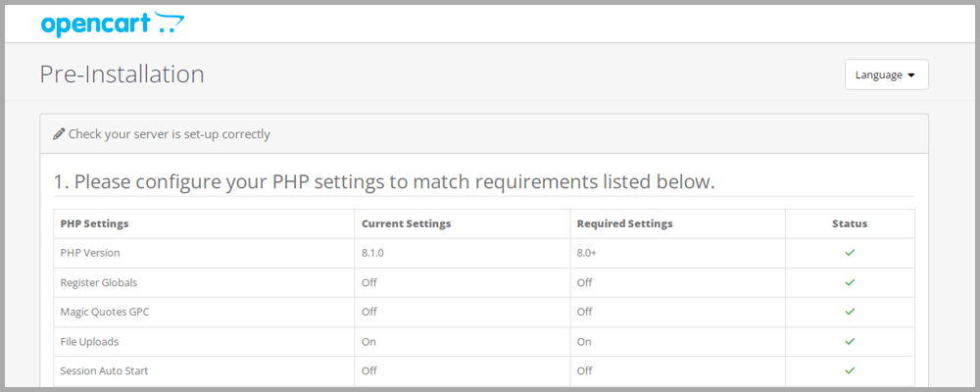Click the pencil icon beside server check
The height and width of the screenshot is (392, 980).
(x=59, y=134)
